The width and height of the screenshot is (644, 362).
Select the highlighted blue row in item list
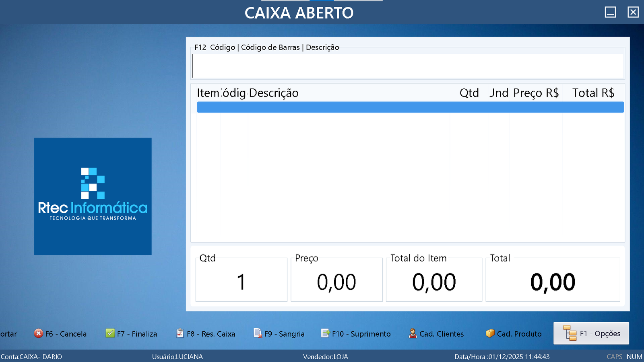pos(410,107)
